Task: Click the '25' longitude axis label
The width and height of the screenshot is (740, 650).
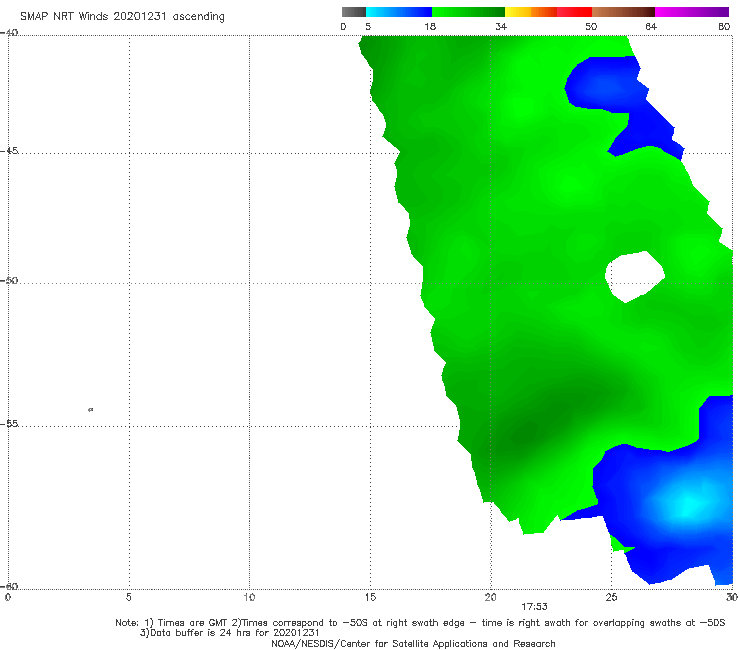Action: pyautogui.click(x=611, y=597)
